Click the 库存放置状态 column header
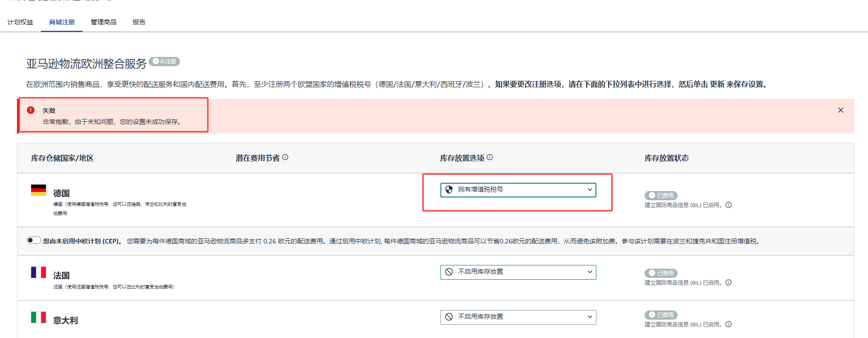 tap(667, 158)
